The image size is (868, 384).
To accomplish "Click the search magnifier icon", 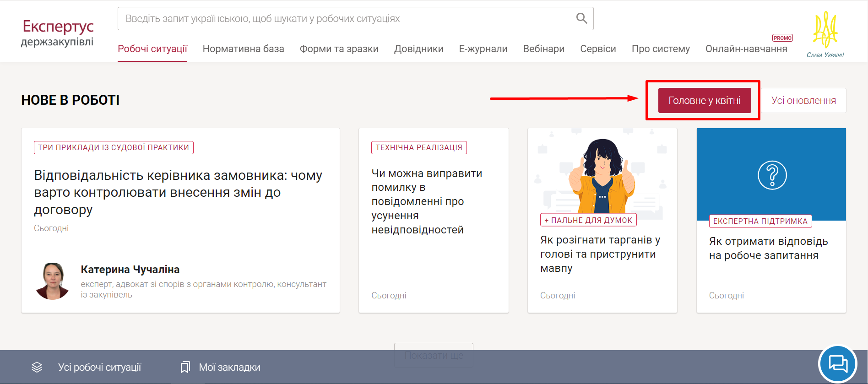I will 581,18.
